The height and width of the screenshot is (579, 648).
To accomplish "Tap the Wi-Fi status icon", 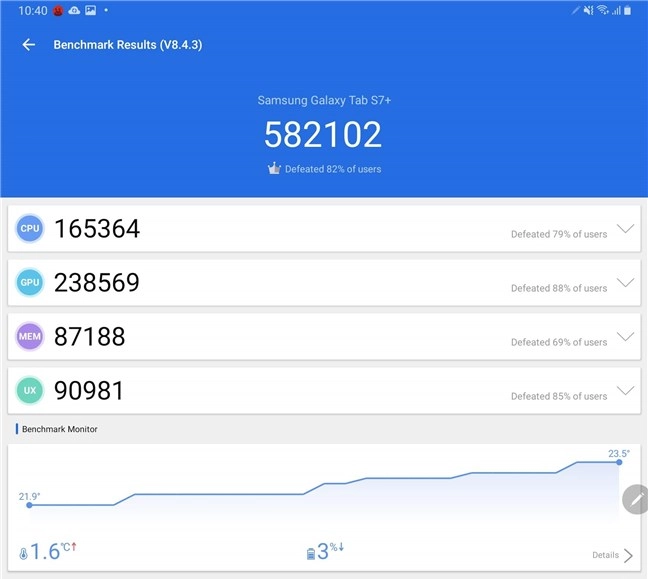I will point(603,10).
